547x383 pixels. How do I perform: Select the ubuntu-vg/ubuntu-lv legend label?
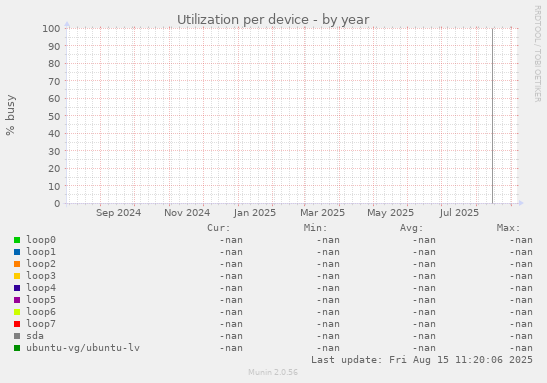coord(83,348)
